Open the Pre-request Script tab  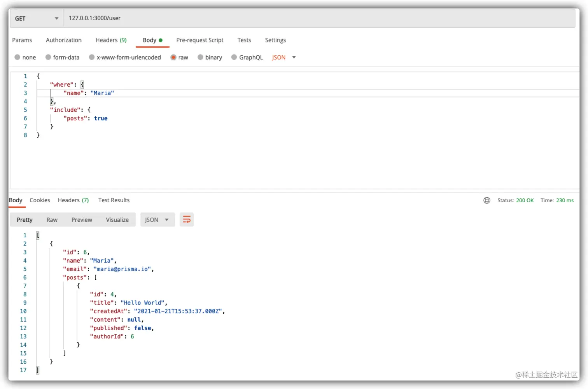[x=200, y=40]
